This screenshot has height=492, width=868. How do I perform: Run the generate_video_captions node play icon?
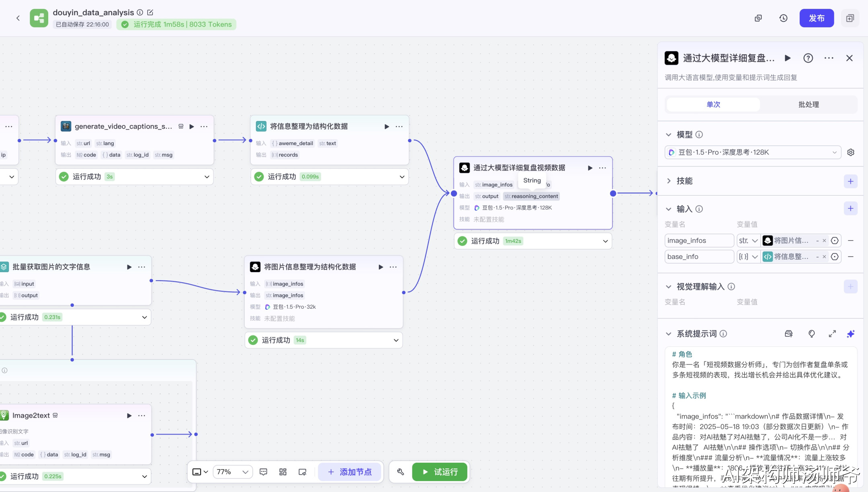pos(192,127)
